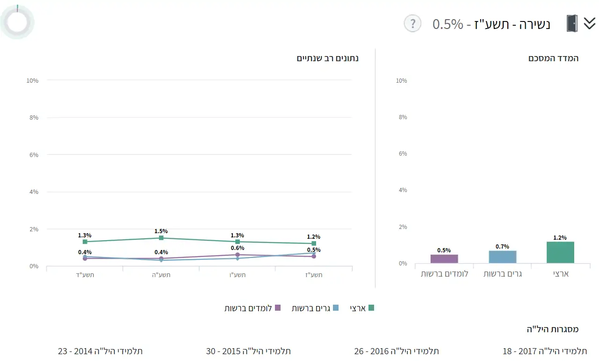Click the purple legend square for לומדים ברשות
The width and height of the screenshot is (599, 364).
pos(278,308)
